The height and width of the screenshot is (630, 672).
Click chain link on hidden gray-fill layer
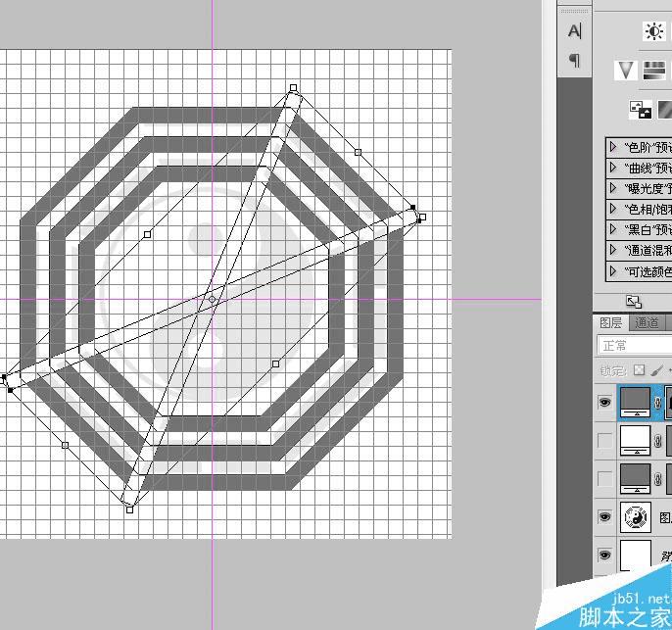tap(658, 479)
